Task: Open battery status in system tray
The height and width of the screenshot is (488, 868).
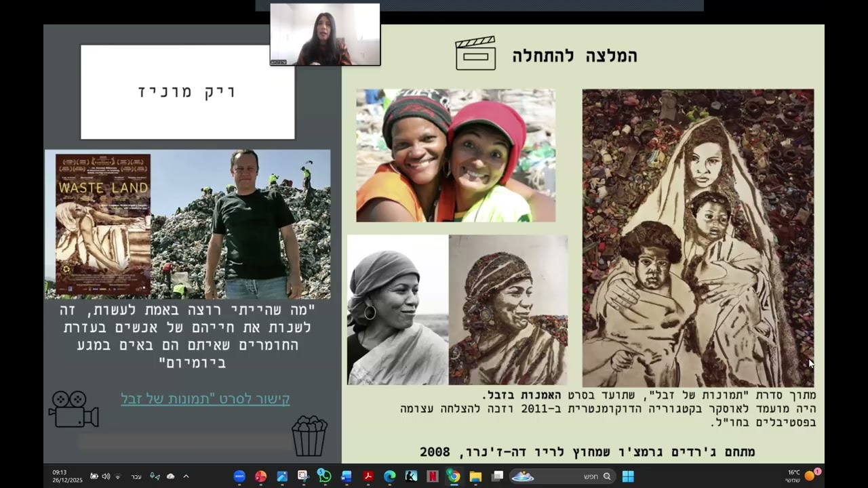Action: pos(94,476)
